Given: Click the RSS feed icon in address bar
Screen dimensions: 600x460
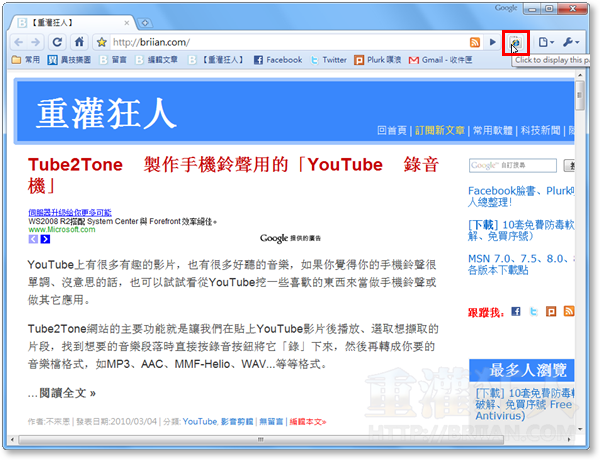Looking at the screenshot, I should tap(475, 42).
